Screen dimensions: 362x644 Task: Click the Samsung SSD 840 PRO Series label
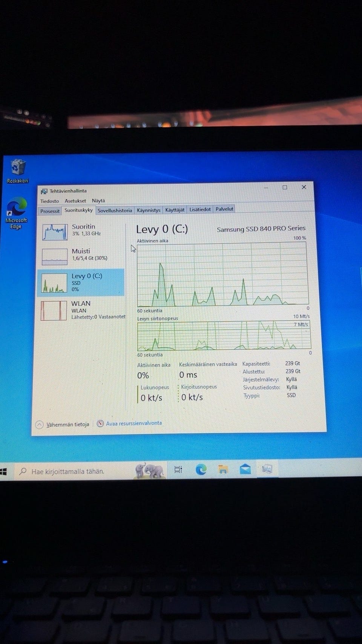[261, 229]
